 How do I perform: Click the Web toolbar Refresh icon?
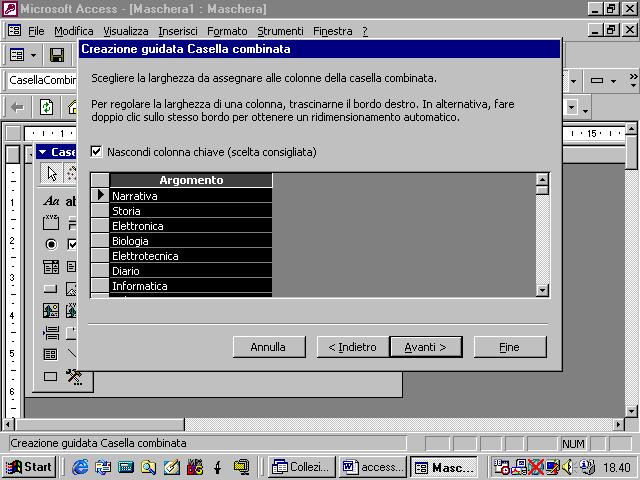point(46,107)
